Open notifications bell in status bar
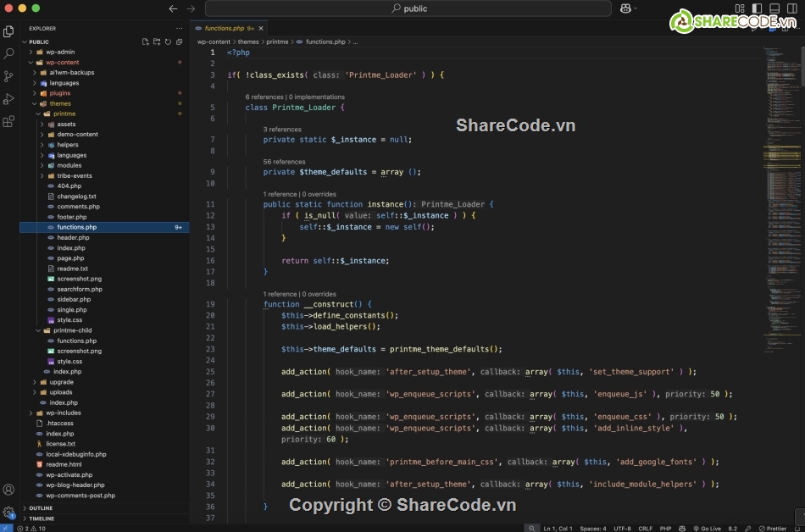The height and width of the screenshot is (532, 805). coord(797,529)
